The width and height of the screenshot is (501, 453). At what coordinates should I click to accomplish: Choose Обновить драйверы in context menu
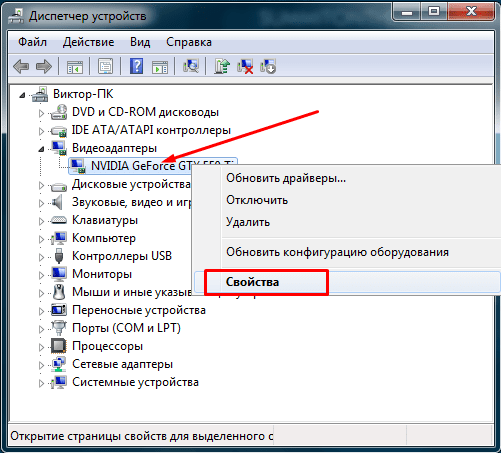coord(286,178)
